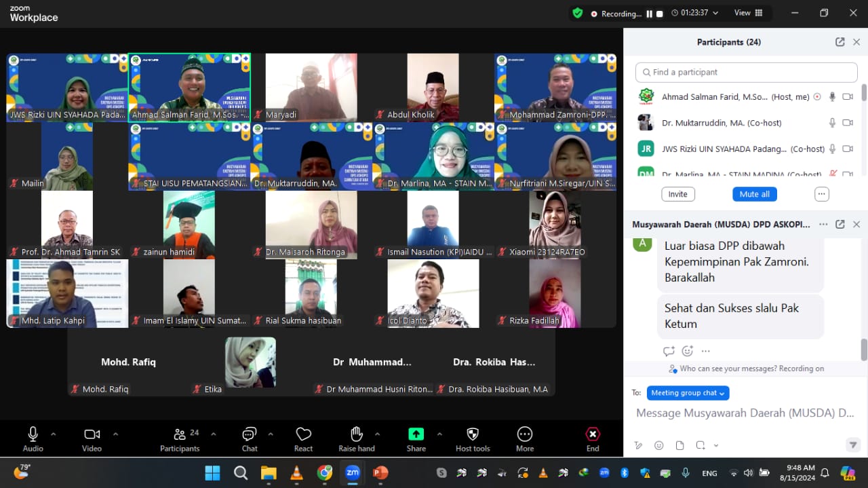Stop the recording
The height and width of the screenshot is (488, 868).
click(659, 14)
